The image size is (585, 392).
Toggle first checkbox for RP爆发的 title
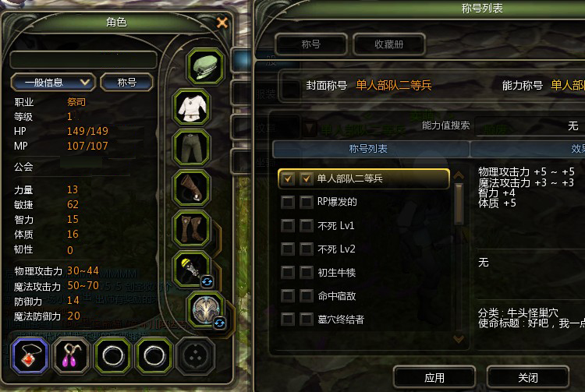(287, 203)
